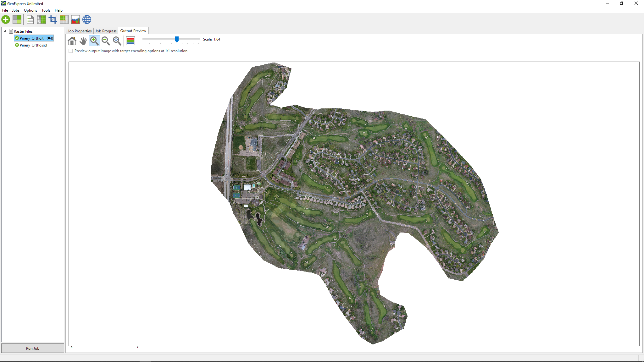Collapse the Raster Files tree node
Screen dimensions: 644x362
tap(5, 31)
